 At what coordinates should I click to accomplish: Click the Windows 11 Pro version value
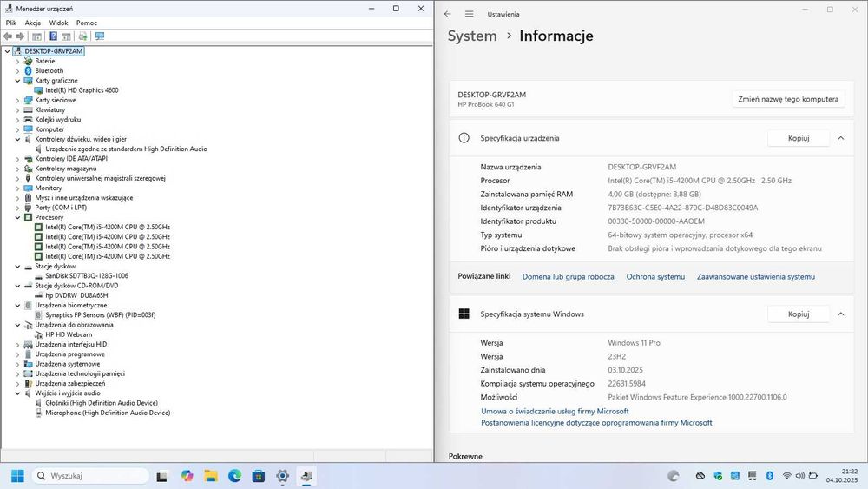point(634,343)
